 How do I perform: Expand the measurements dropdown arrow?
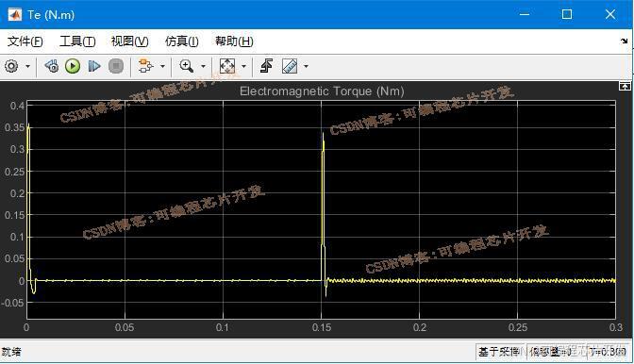click(306, 66)
